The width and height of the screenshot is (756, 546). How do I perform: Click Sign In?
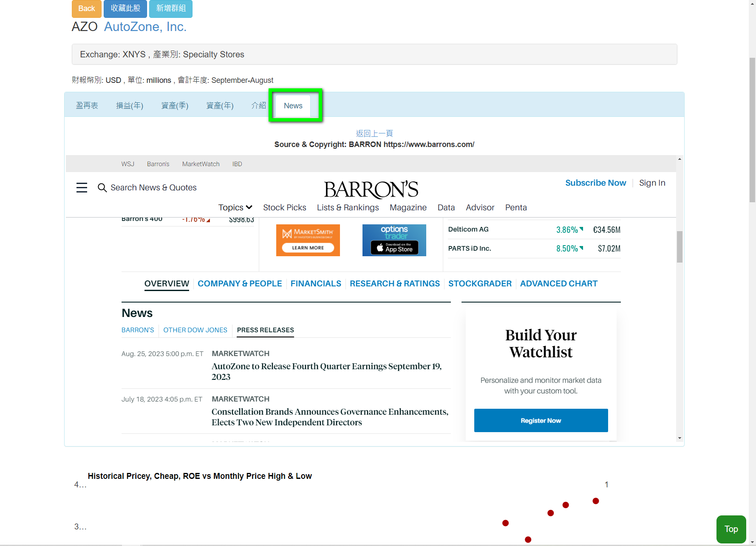click(x=652, y=183)
